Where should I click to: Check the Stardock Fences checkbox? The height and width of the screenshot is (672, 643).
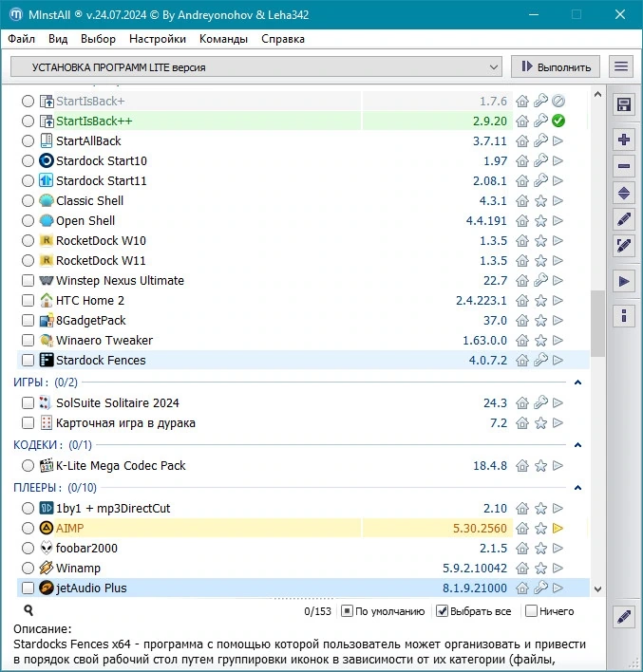tap(28, 360)
